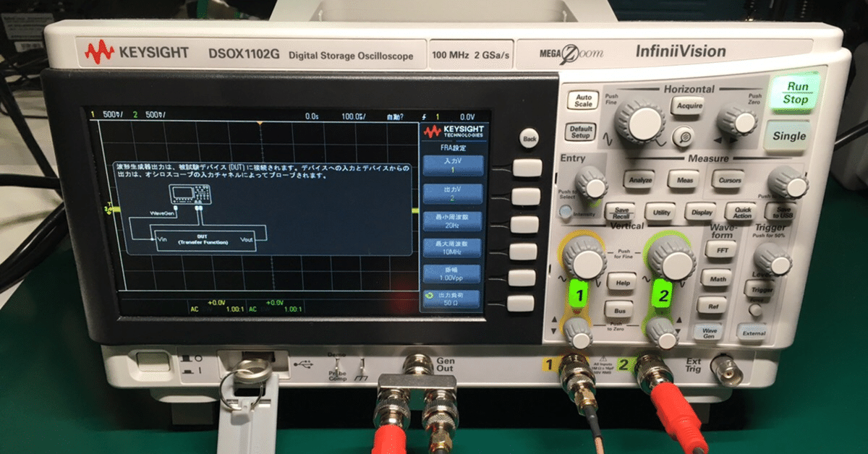The image size is (868, 454).
Task: Push the Display key
Action: [699, 212]
